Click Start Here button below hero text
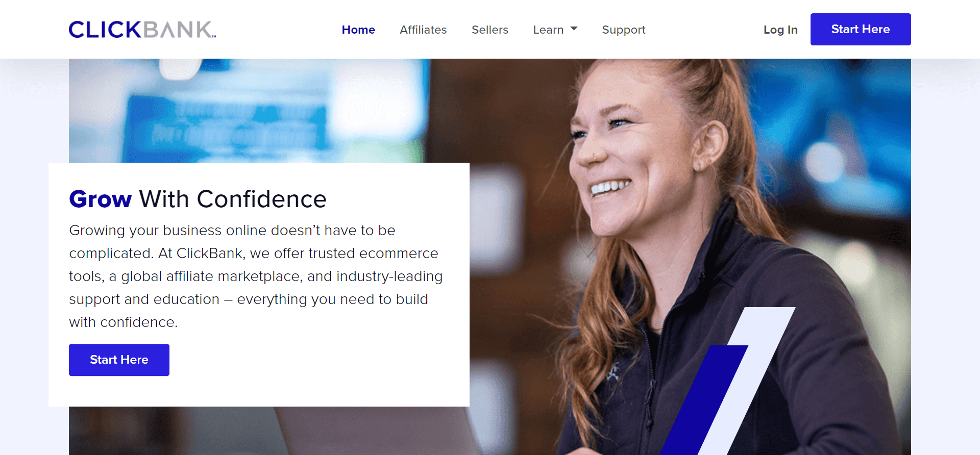This screenshot has width=980, height=455. [x=119, y=360]
